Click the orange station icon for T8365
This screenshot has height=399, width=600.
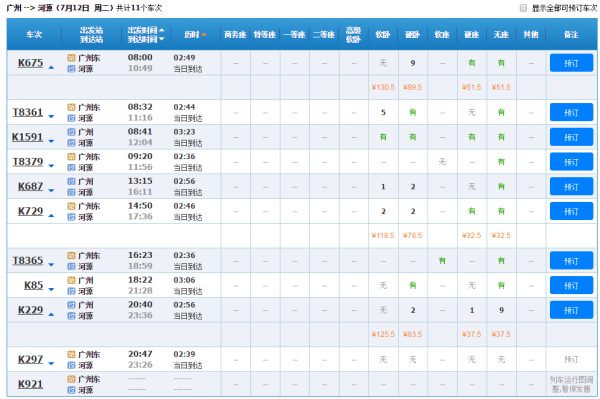point(71,256)
